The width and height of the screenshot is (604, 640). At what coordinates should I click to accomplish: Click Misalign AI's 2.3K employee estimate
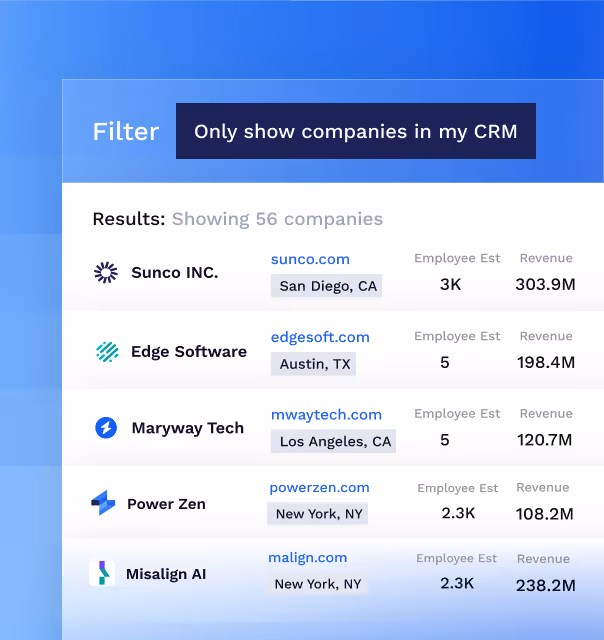coord(457,583)
